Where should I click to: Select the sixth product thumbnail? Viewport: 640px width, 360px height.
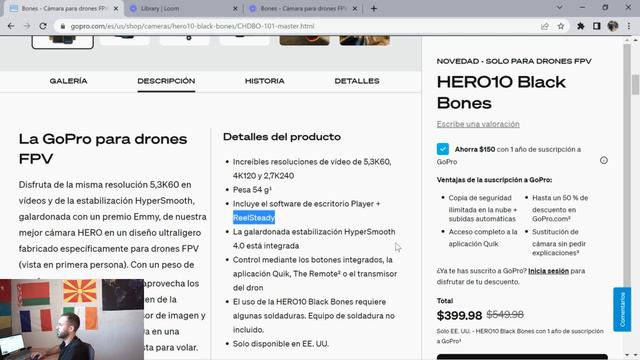(364, 40)
